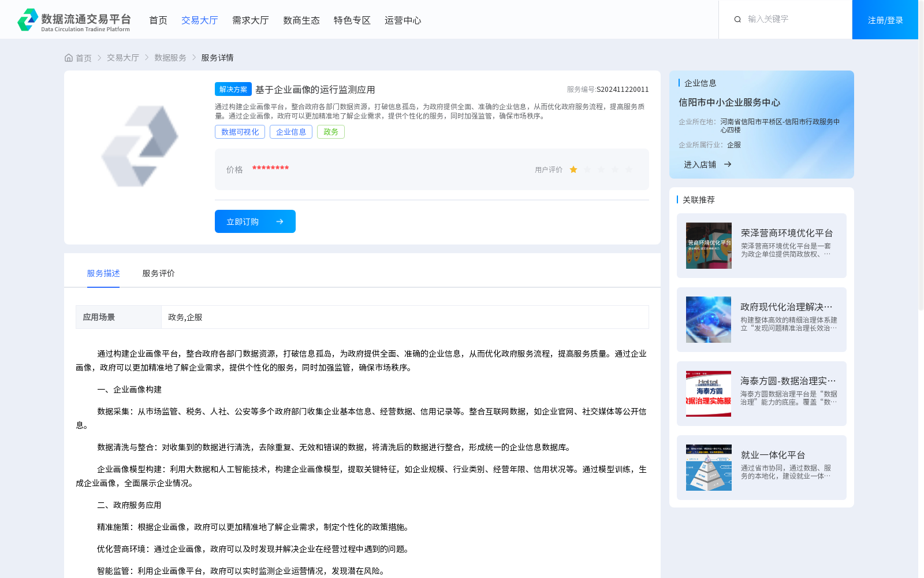Click 进入店铺 link

click(x=700, y=165)
